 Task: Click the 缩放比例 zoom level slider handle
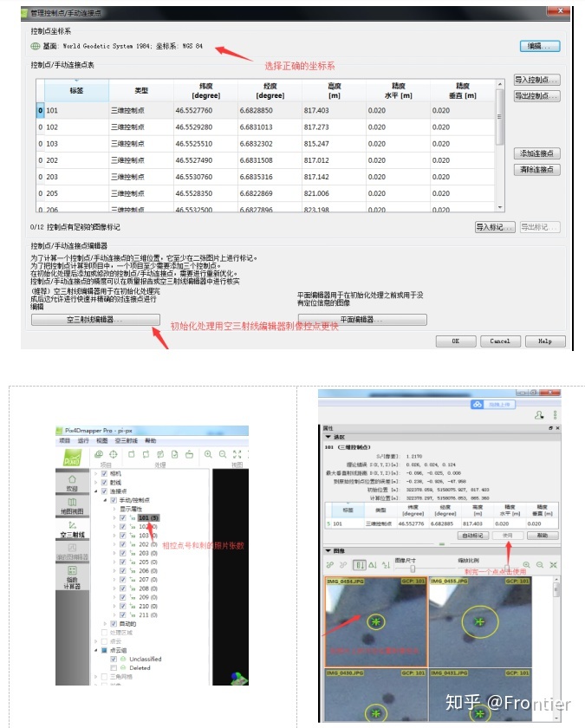coord(506,569)
